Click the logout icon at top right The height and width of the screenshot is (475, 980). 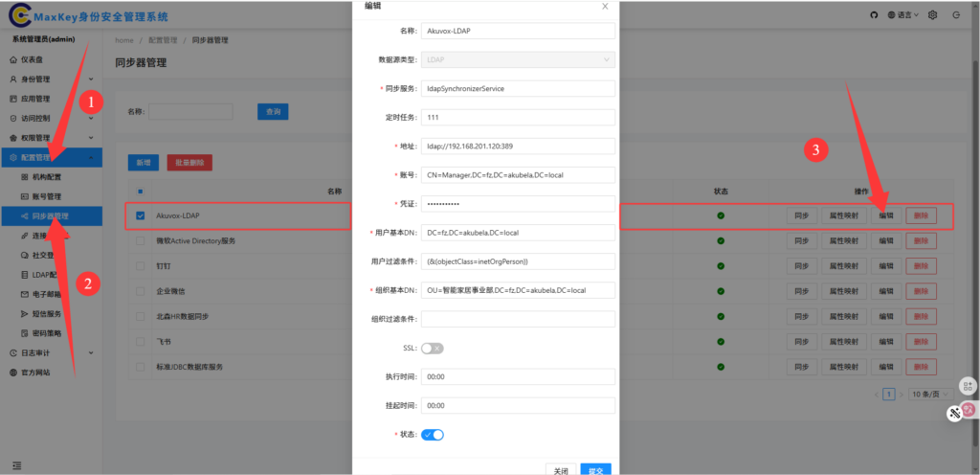pyautogui.click(x=958, y=15)
